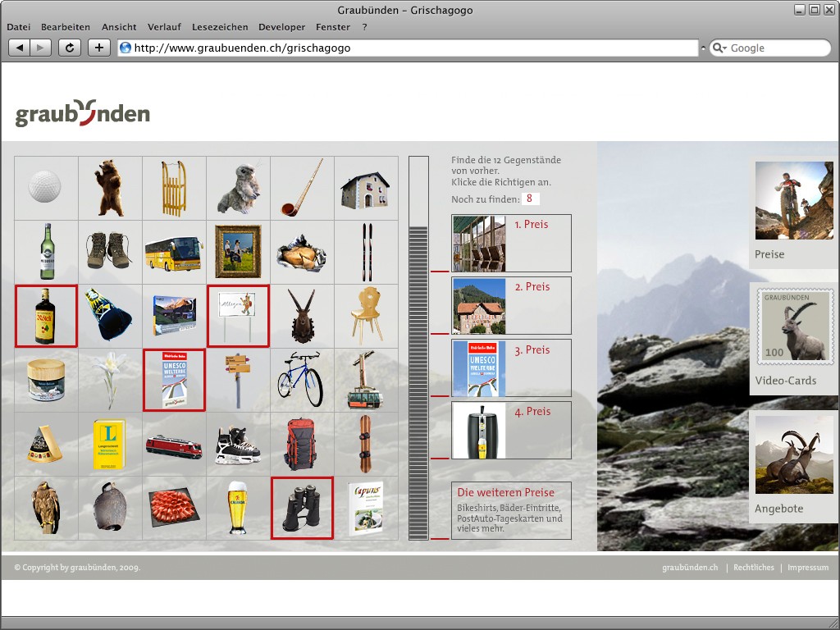Select the cheese wedge item
Viewport: 840px width, 630px height.
[44, 445]
